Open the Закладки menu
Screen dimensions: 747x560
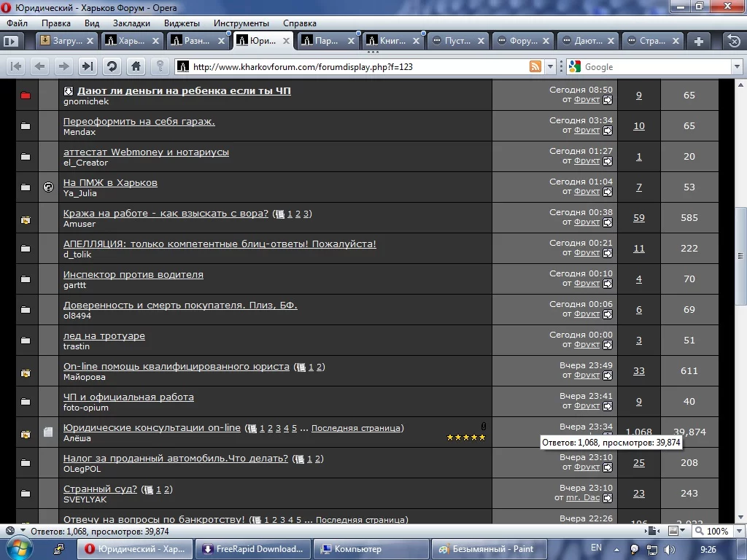click(x=131, y=23)
